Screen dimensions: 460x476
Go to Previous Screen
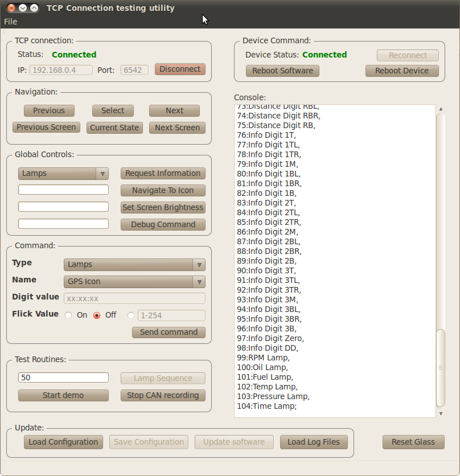(46, 127)
